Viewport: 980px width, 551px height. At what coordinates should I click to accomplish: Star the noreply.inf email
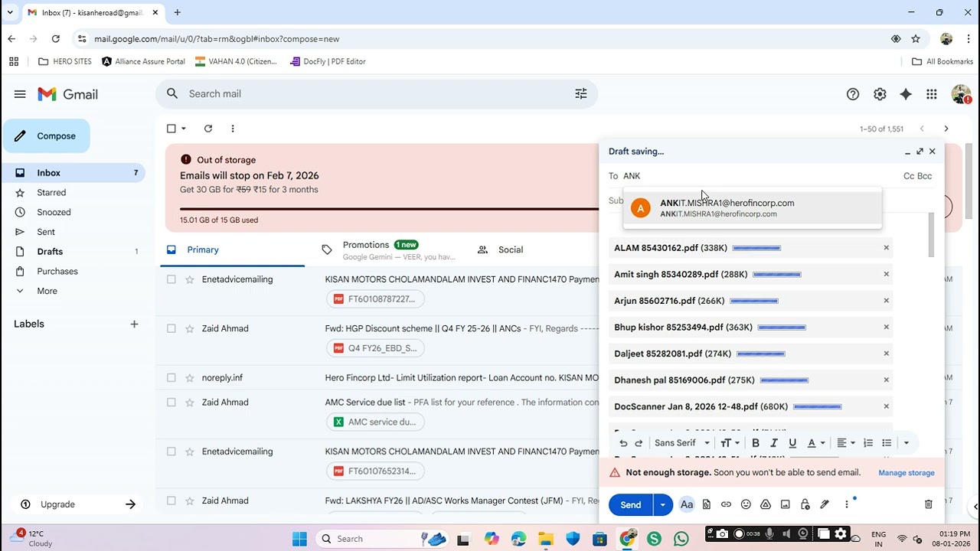pos(190,377)
